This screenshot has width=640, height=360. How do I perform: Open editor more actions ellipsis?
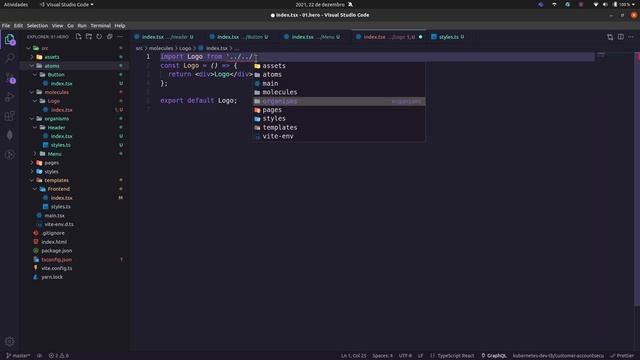click(x=631, y=37)
